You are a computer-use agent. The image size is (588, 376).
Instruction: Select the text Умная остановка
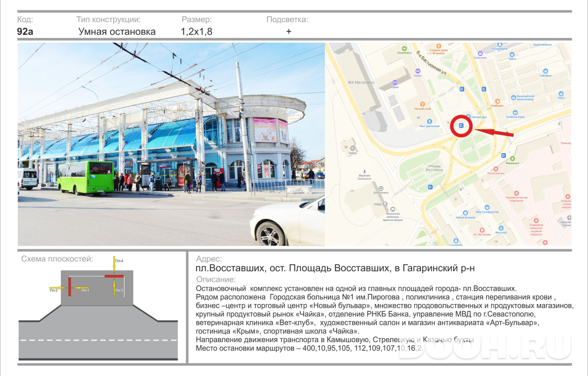(x=117, y=32)
